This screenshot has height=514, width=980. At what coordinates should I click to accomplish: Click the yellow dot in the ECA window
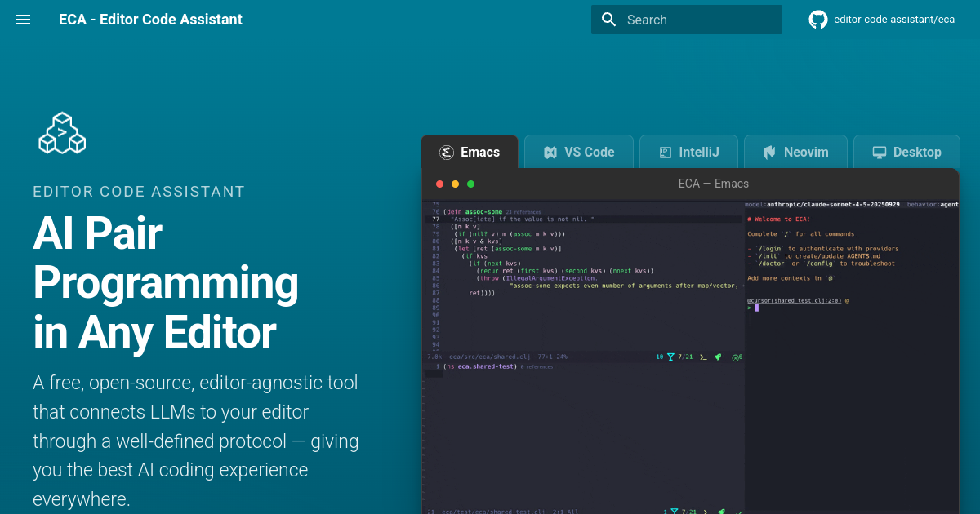click(x=456, y=184)
